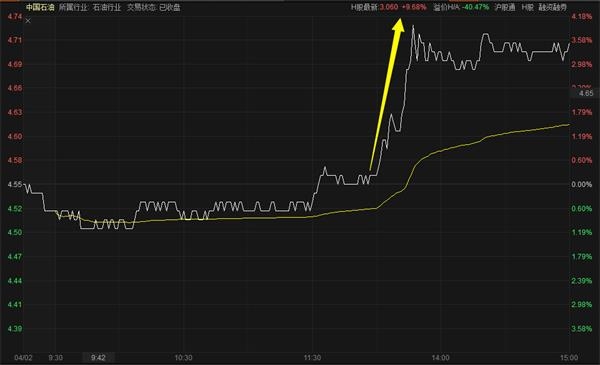
Task: Select the 沪股通 tag
Action: tap(505, 7)
